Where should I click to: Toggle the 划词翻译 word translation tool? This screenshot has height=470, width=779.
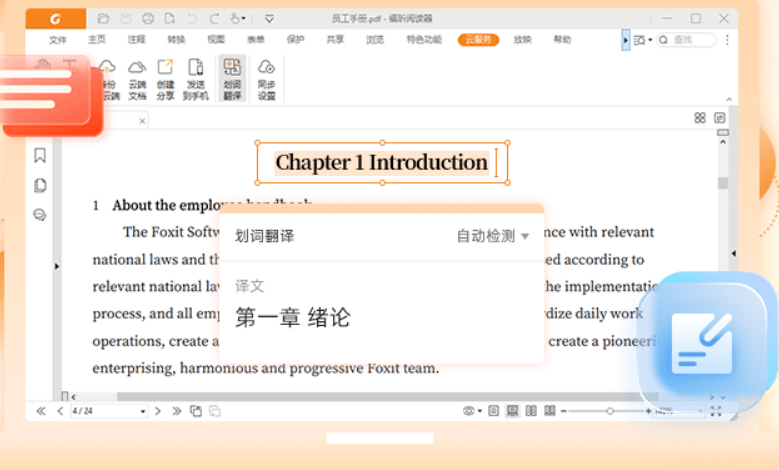(x=232, y=78)
